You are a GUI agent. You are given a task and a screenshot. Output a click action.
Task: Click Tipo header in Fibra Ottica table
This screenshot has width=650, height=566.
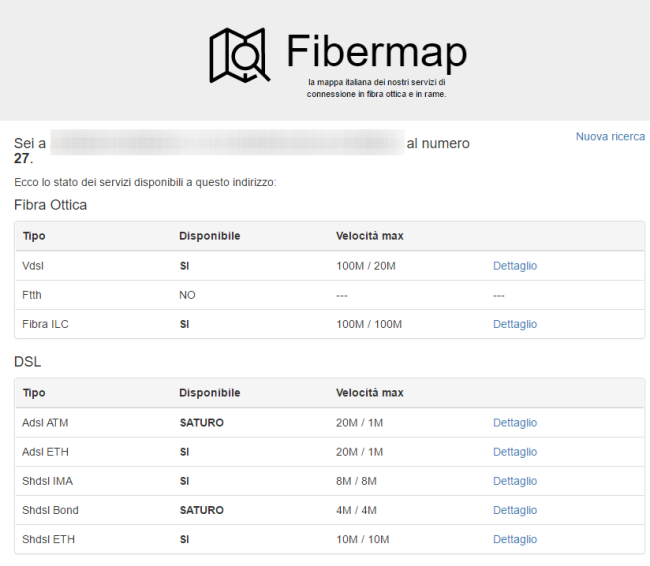pyautogui.click(x=34, y=236)
